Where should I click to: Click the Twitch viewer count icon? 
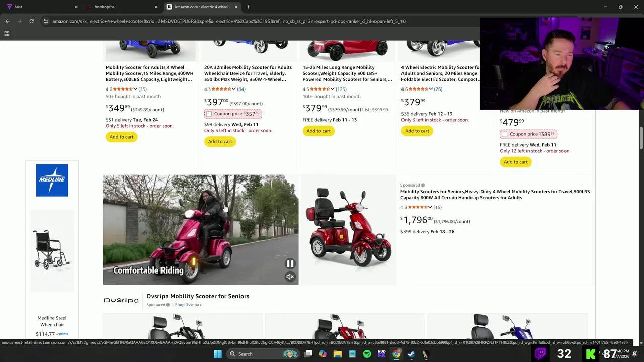click(x=541, y=353)
